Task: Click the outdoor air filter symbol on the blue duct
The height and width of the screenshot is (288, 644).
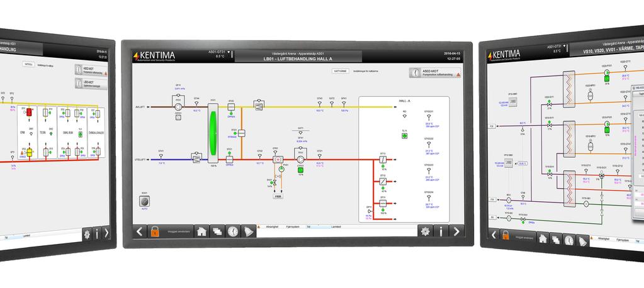Action: click(196, 158)
